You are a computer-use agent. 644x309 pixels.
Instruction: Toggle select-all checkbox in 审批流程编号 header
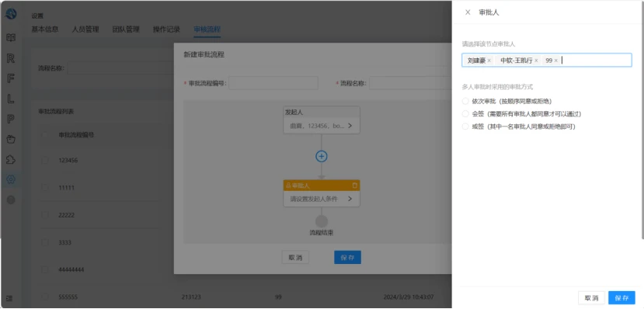(45, 134)
